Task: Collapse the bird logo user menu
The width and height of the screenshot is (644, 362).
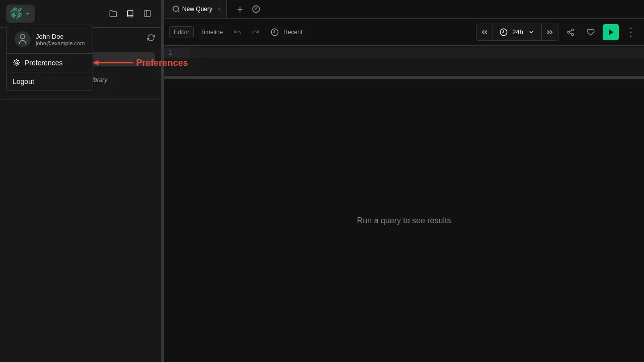Action: click(x=21, y=14)
